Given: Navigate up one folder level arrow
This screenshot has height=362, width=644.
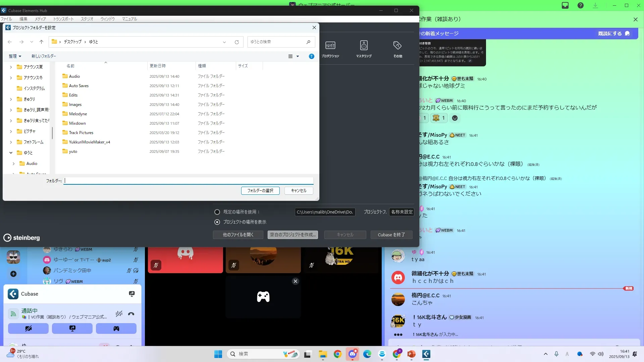Looking at the screenshot, I should coord(41,42).
